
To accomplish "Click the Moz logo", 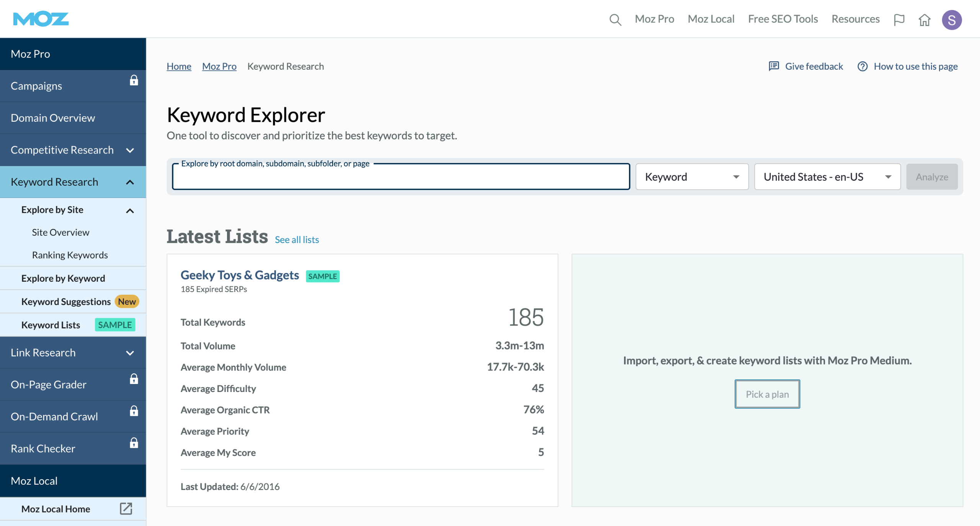I will [41, 19].
